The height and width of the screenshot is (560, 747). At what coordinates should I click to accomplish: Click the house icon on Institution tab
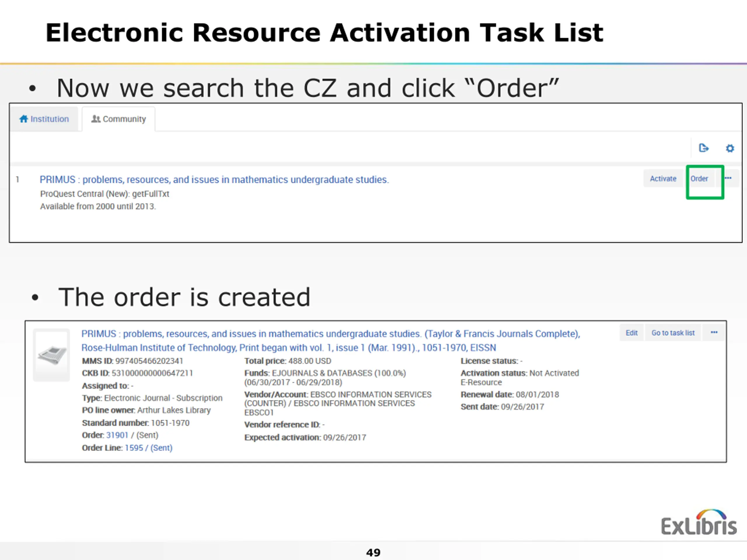(24, 119)
